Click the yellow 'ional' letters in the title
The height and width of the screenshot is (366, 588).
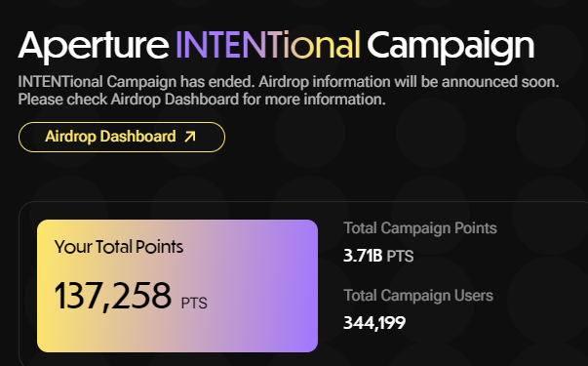(321, 45)
